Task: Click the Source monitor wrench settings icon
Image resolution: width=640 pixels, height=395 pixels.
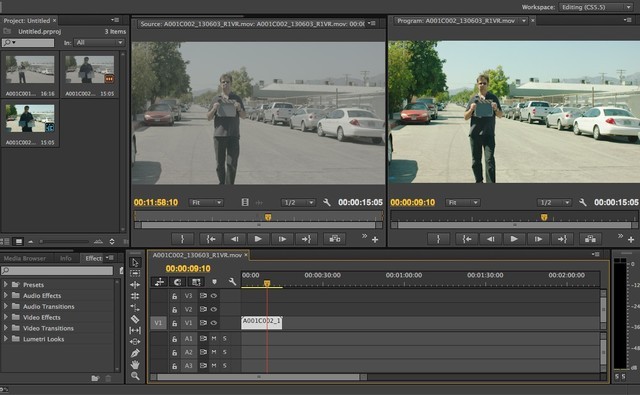Action: 327,202
